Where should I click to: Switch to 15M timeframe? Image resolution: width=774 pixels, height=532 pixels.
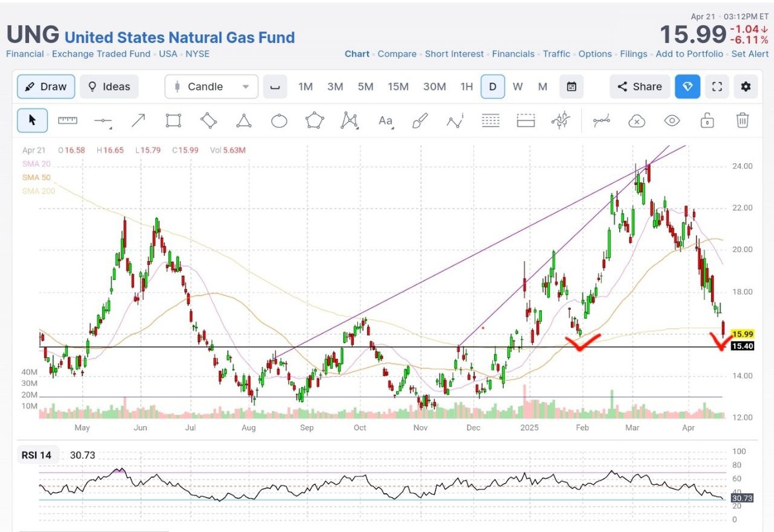(x=398, y=86)
